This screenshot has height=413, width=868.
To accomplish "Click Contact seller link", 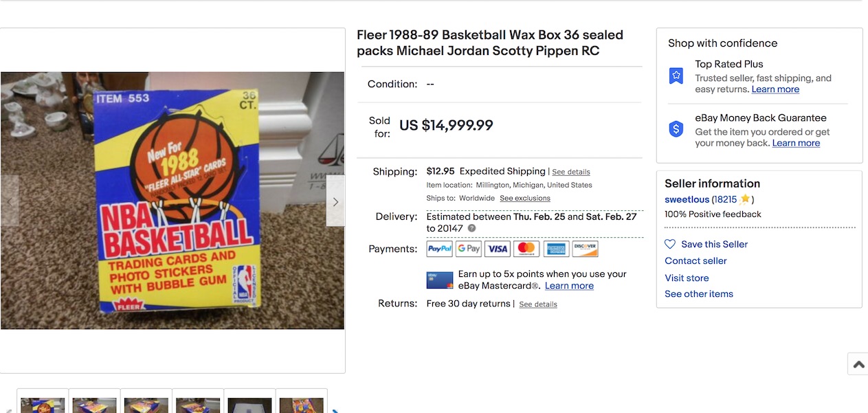I will tap(695, 260).
